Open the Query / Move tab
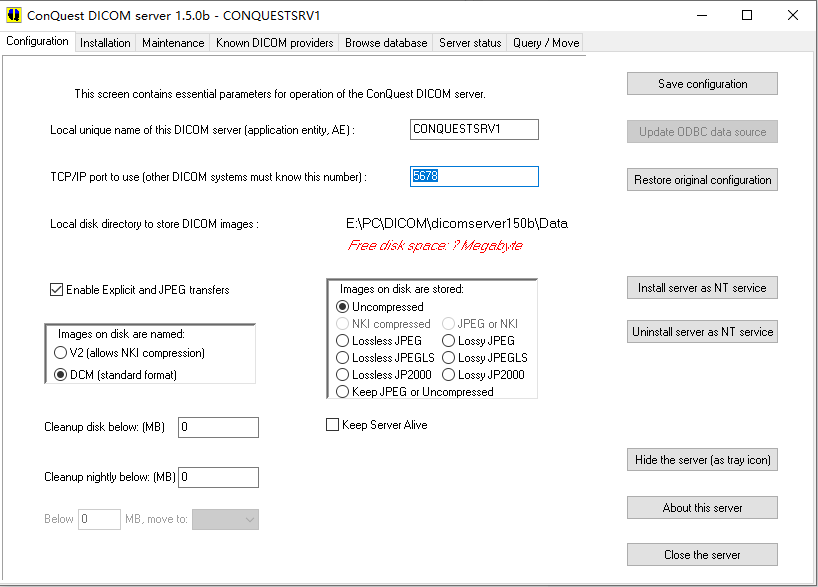The height and width of the screenshot is (587, 818). click(546, 43)
